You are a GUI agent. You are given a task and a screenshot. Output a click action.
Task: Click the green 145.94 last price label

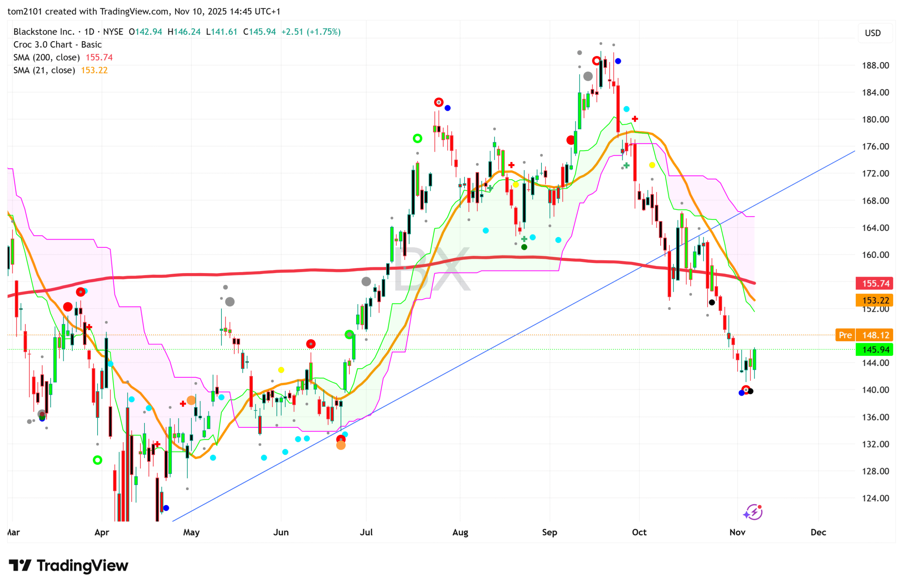[x=874, y=350]
